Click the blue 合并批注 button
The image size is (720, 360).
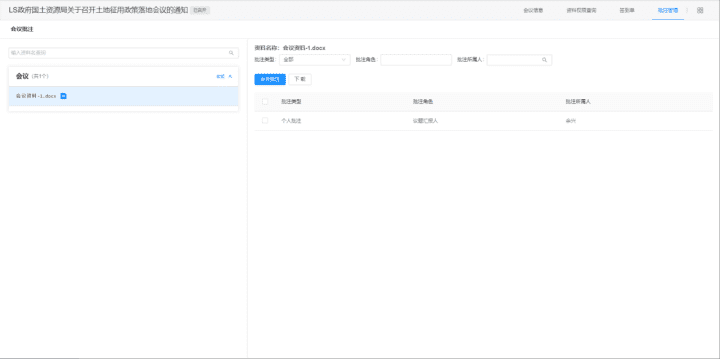(x=270, y=79)
